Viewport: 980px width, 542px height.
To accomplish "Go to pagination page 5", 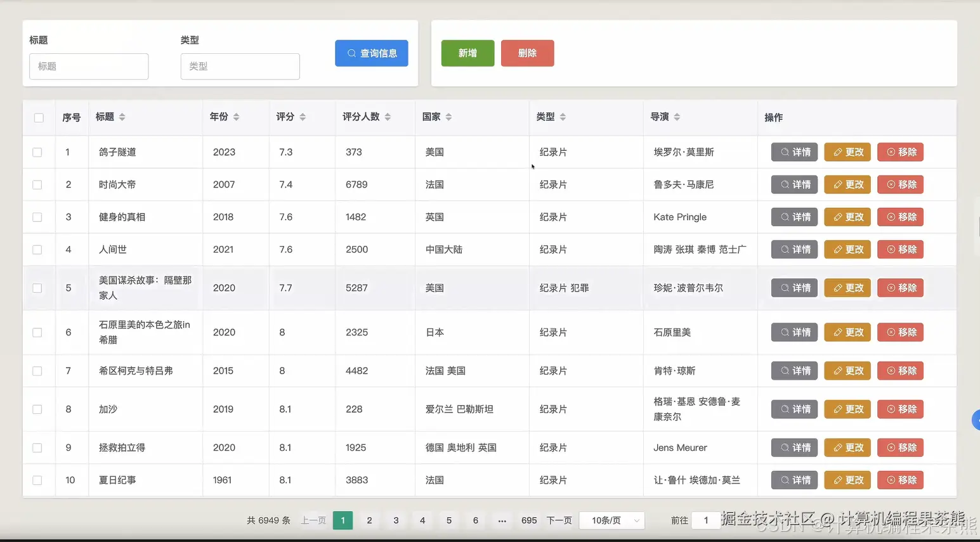I will click(449, 520).
